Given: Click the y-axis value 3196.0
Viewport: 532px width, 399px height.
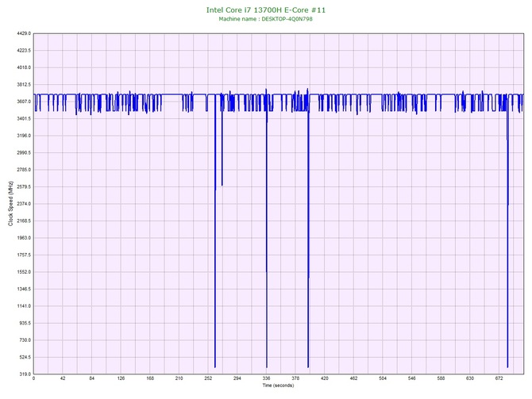Looking at the screenshot, I should (24, 136).
